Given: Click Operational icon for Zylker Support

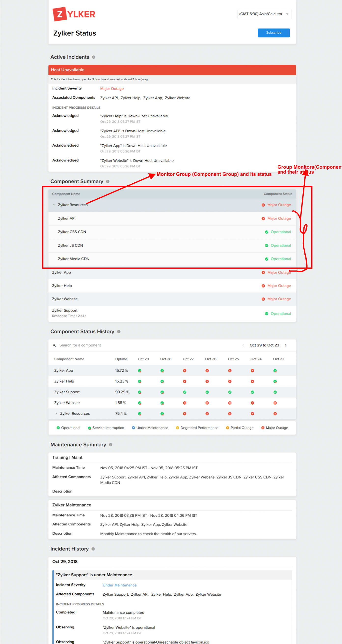Looking at the screenshot, I should (266, 314).
